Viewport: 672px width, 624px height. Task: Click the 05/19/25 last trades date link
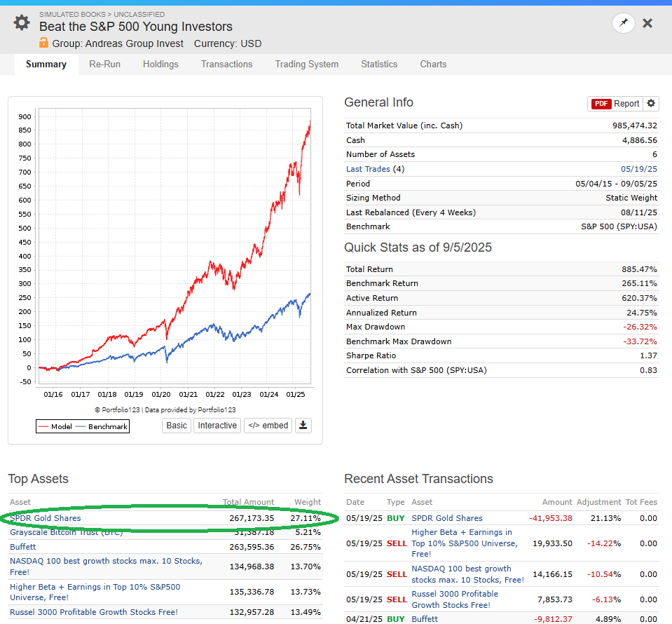coord(638,169)
